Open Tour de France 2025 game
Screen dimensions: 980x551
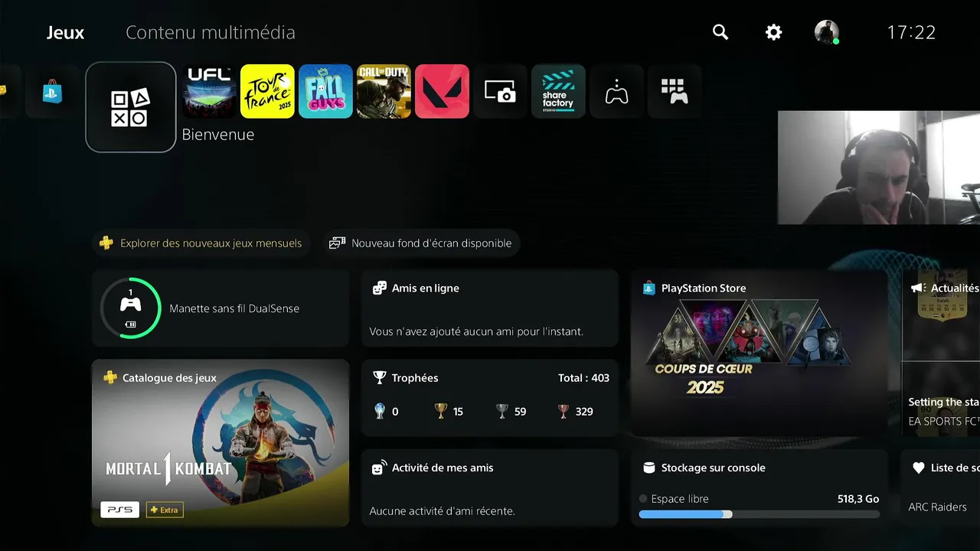(267, 91)
